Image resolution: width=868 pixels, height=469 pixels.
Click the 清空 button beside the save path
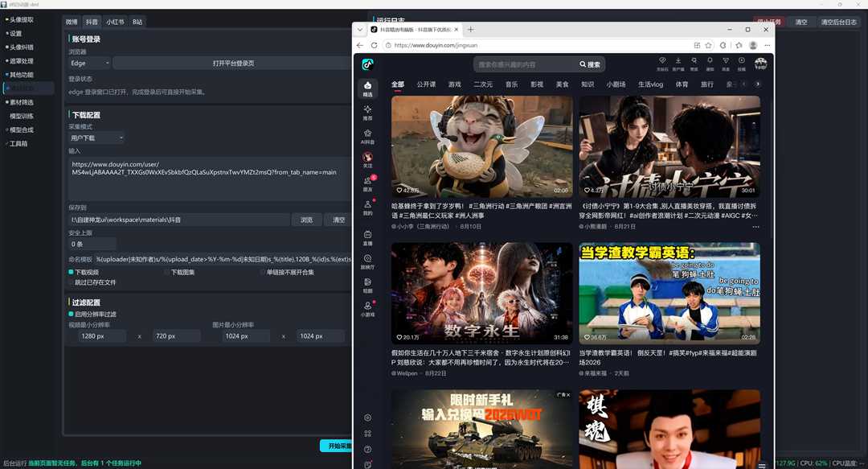339,220
